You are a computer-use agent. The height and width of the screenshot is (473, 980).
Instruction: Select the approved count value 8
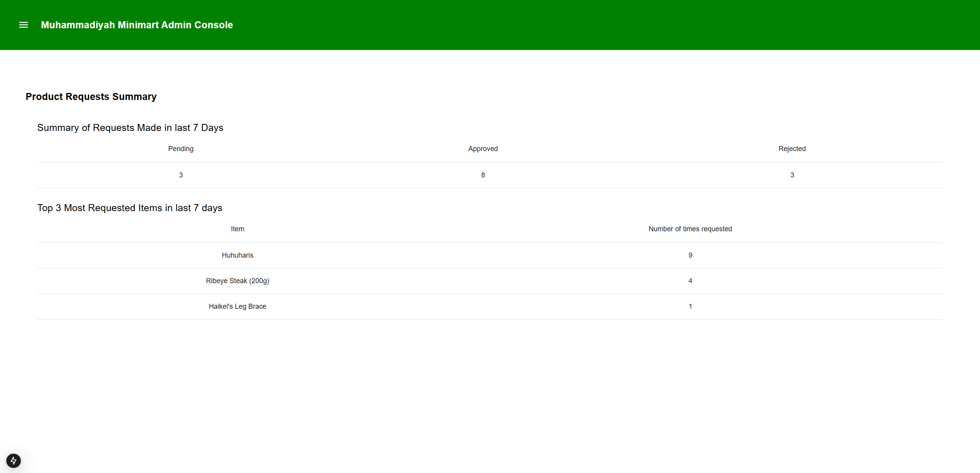coord(483,175)
